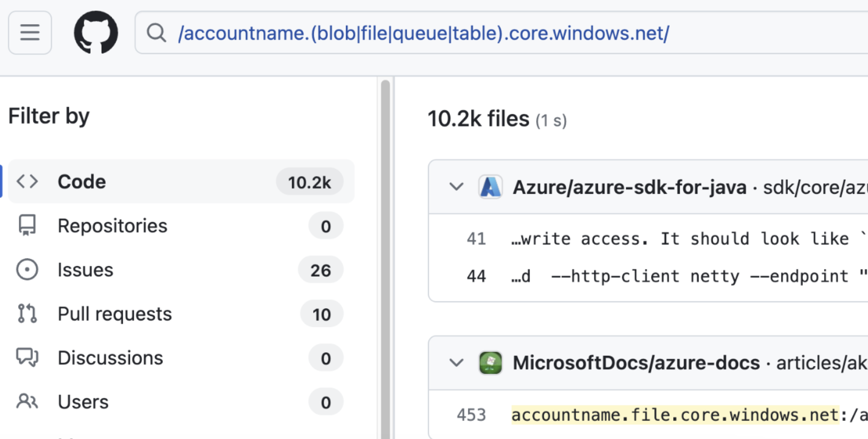Filter results by Code
Screen dimensions: 868x439
[81, 182]
